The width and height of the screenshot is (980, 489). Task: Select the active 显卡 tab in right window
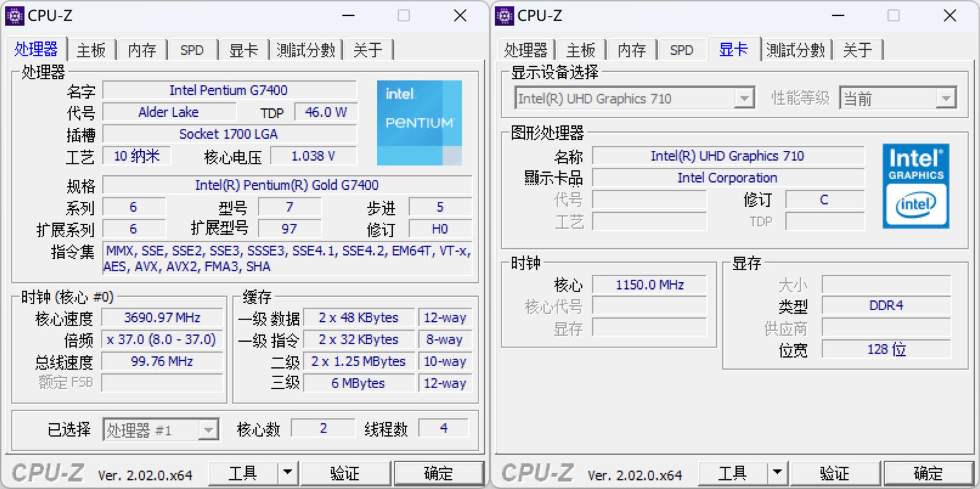734,49
